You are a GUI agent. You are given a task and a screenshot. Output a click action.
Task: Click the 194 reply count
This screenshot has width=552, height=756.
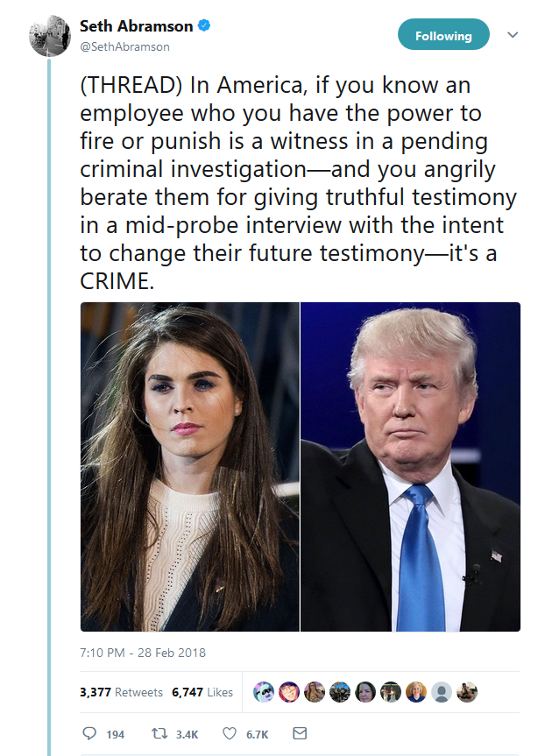coord(116,734)
